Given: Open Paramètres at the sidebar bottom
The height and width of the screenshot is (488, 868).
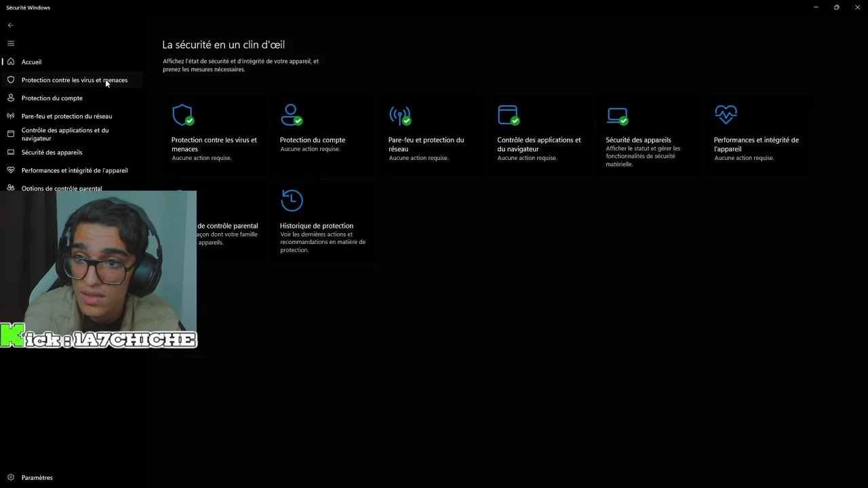Looking at the screenshot, I should [x=71, y=477].
